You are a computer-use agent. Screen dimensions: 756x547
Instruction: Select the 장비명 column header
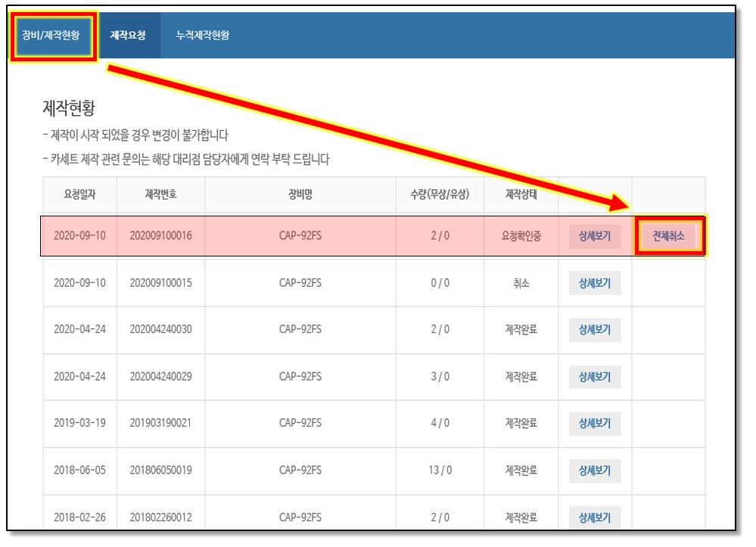[x=300, y=194]
